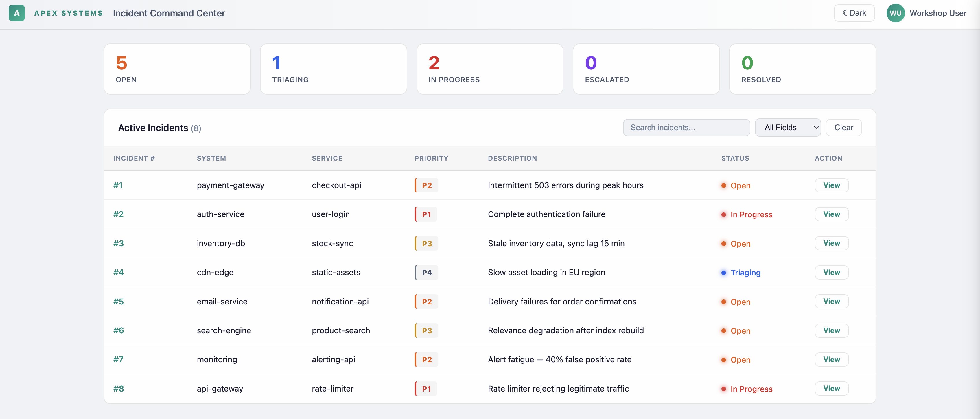Image resolution: width=980 pixels, height=419 pixels.
Task: Click the System column header
Action: click(211, 158)
